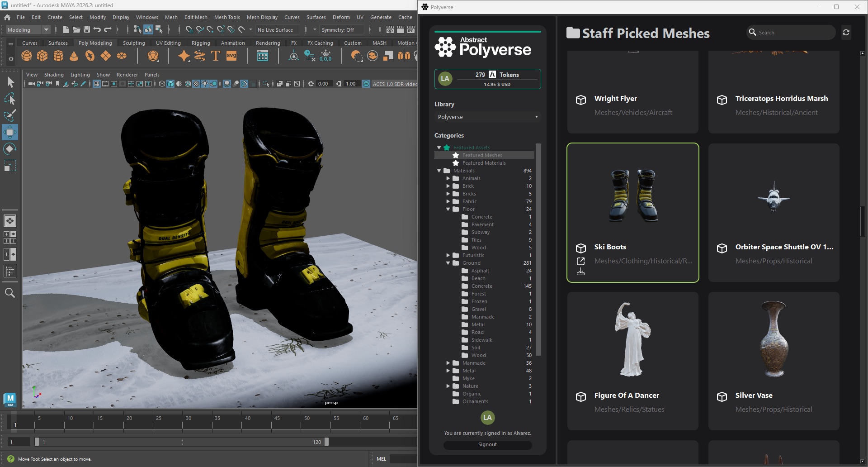Refresh the Polyverse asset list
Screen dimensions: 868x467
(846, 33)
